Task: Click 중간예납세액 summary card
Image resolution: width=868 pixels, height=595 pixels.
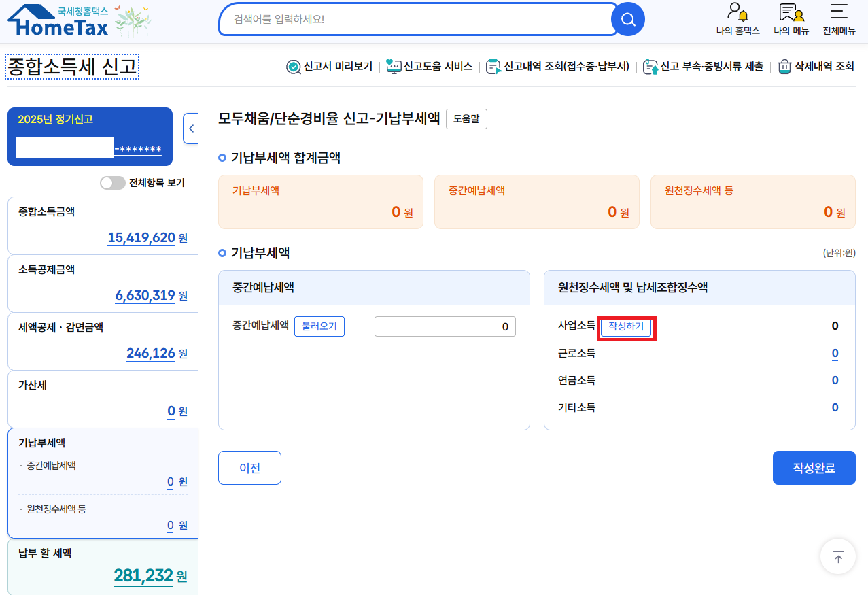Action: [537, 202]
